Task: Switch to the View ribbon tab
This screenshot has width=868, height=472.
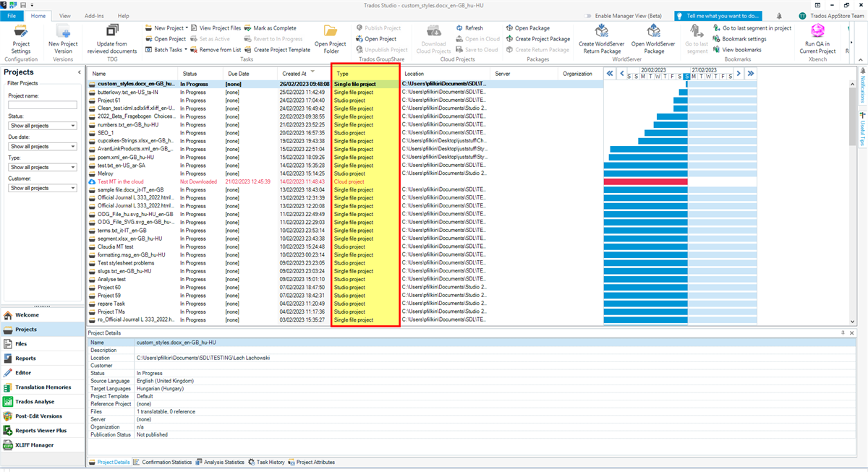Action: click(x=65, y=15)
